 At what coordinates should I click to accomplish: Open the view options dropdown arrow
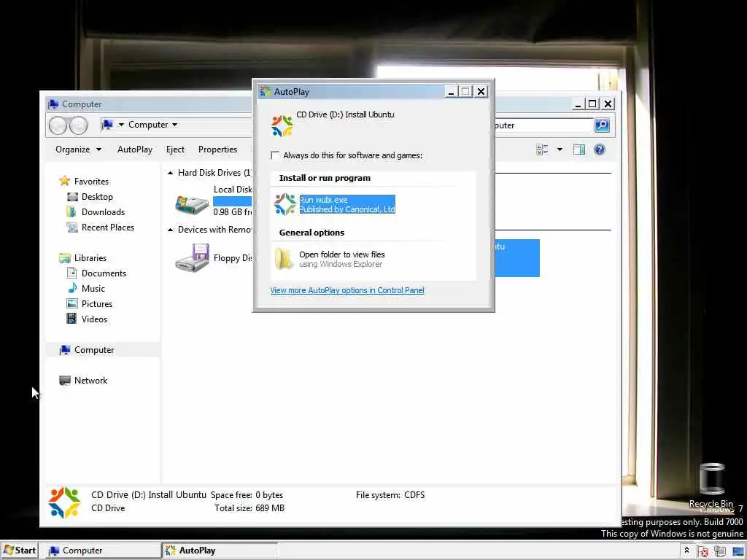pyautogui.click(x=560, y=149)
